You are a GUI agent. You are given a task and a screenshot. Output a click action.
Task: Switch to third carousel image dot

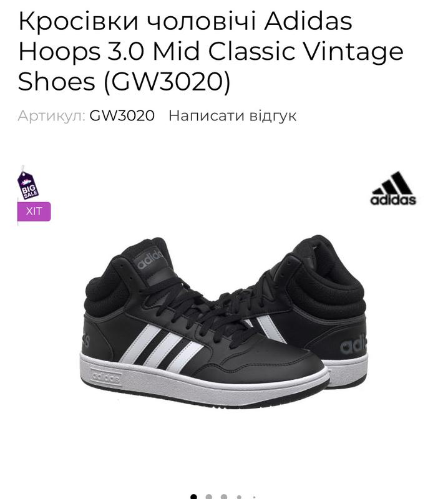click(x=224, y=497)
